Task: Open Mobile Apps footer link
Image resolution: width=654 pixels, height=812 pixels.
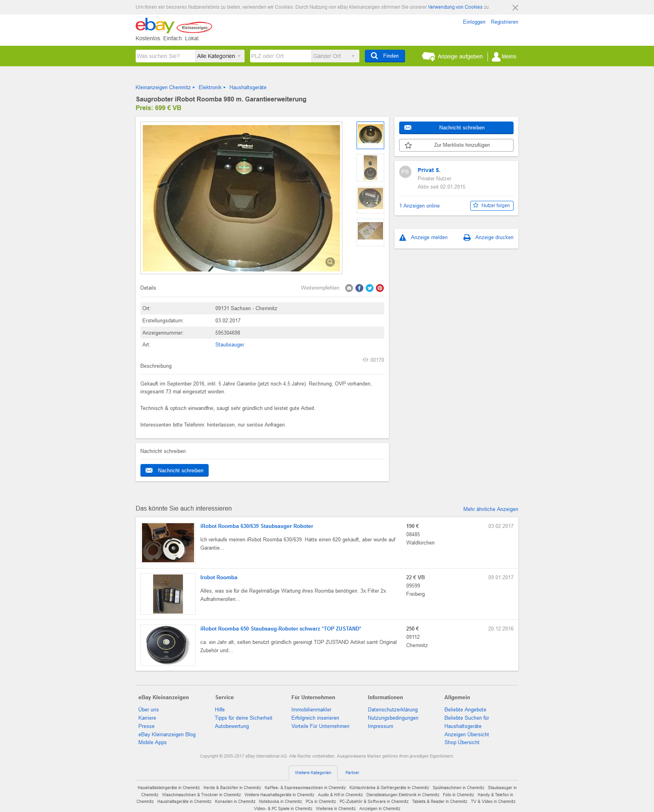Action: [x=152, y=743]
